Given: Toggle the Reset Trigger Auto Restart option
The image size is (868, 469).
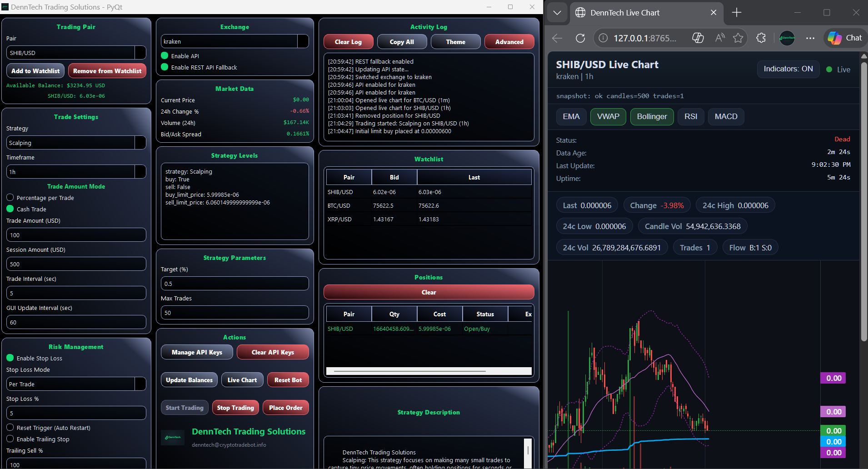Looking at the screenshot, I should pos(10,427).
